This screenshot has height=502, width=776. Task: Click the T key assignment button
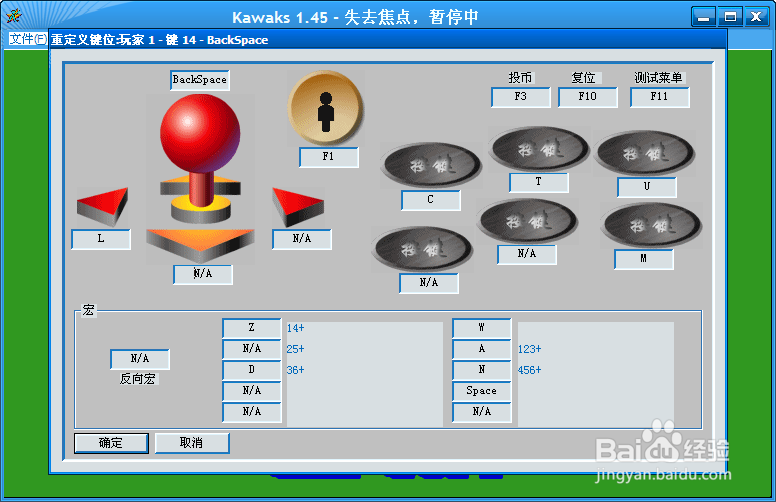[x=539, y=182]
